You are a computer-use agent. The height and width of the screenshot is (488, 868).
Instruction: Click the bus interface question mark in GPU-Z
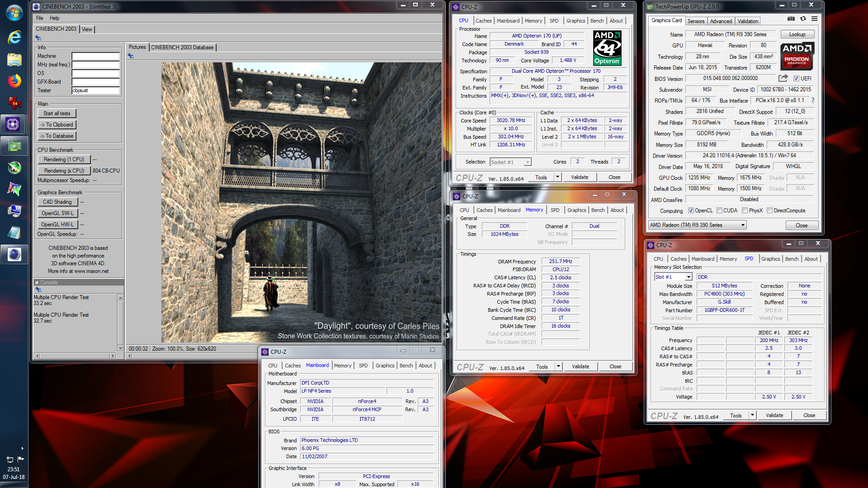[x=812, y=100]
